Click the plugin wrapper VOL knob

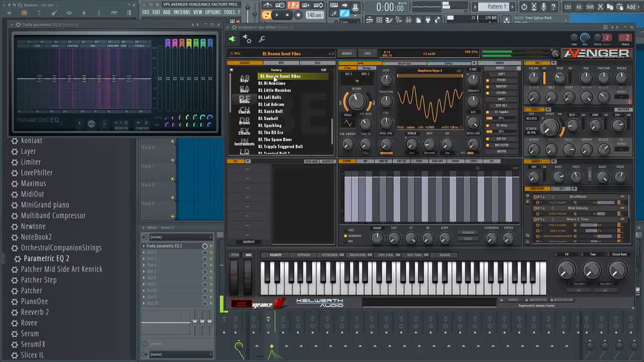point(585,38)
